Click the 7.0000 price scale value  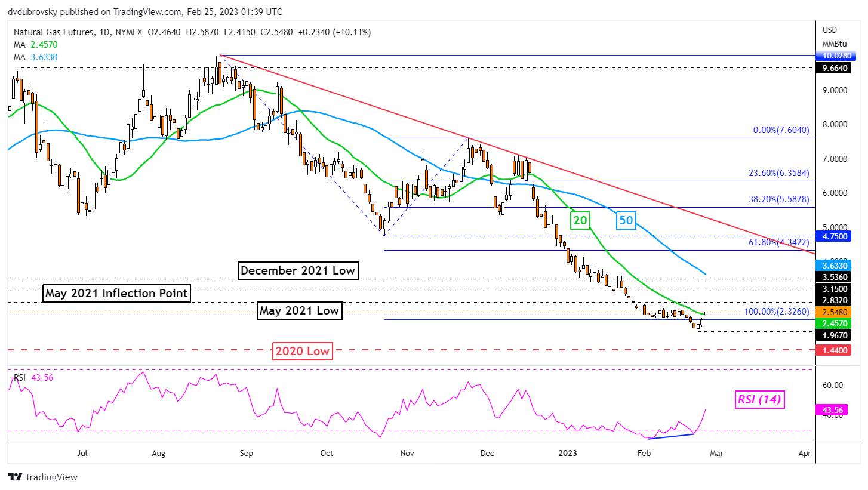[836, 159]
